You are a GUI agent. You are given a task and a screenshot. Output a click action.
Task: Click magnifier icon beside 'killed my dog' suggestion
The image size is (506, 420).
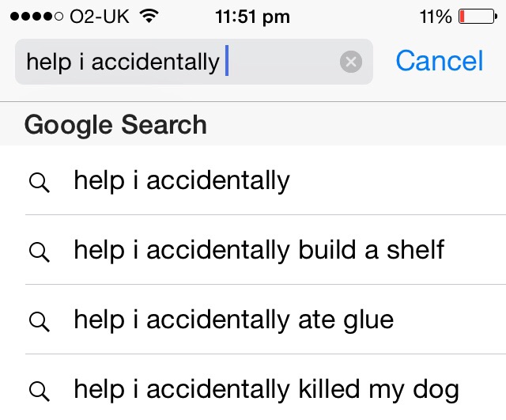point(39,391)
